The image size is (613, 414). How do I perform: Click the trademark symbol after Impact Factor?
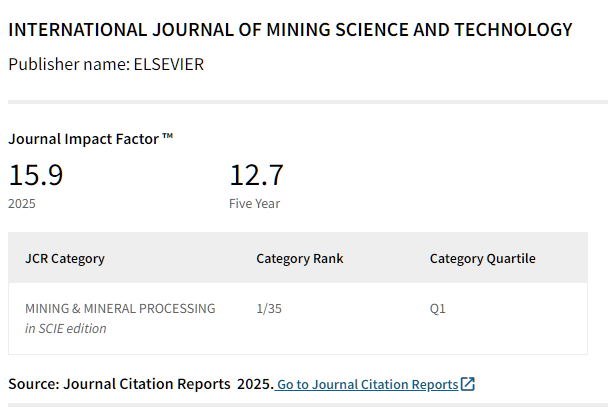point(168,136)
